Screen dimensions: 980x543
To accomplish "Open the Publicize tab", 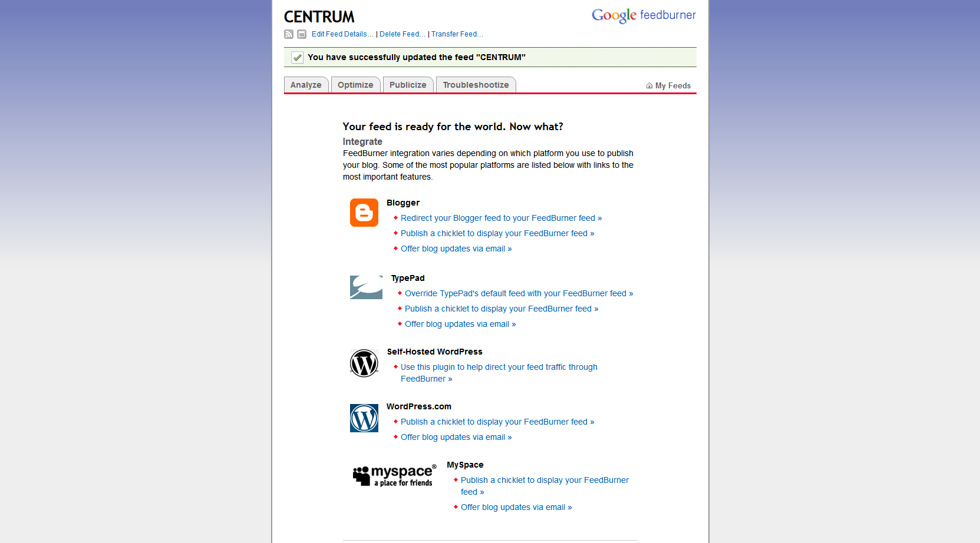I will (x=408, y=85).
